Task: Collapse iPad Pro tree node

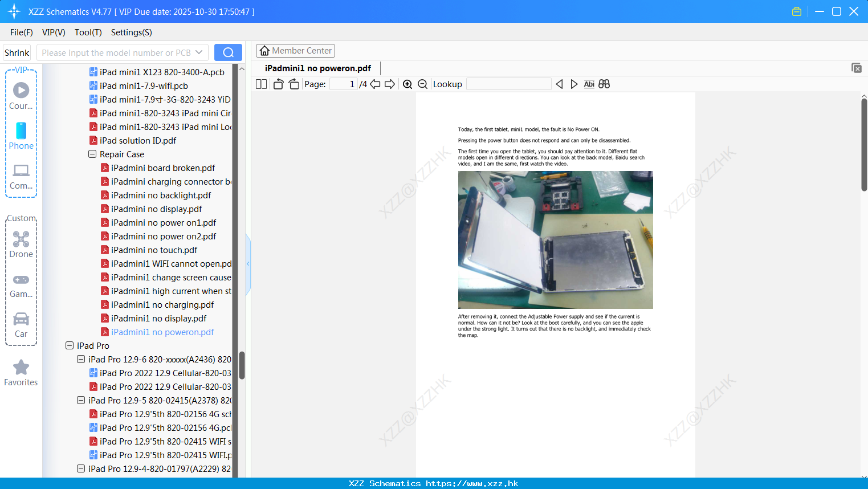Action: [70, 346]
